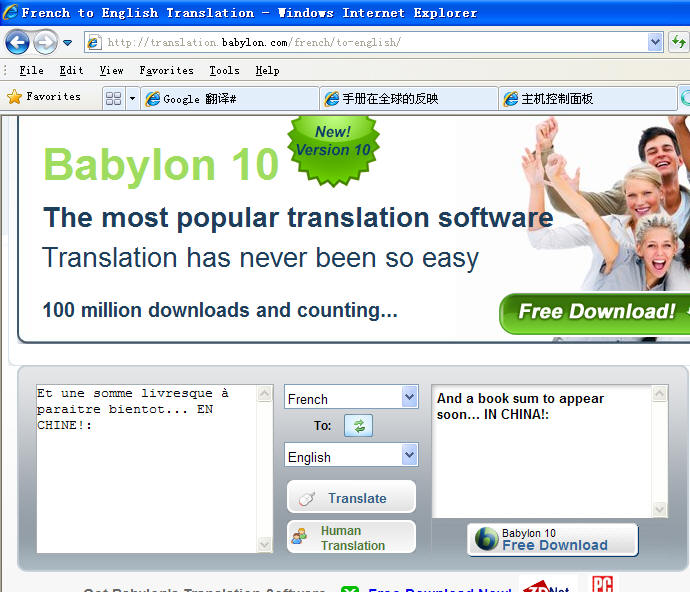Click the red PC magazine logo

602,584
